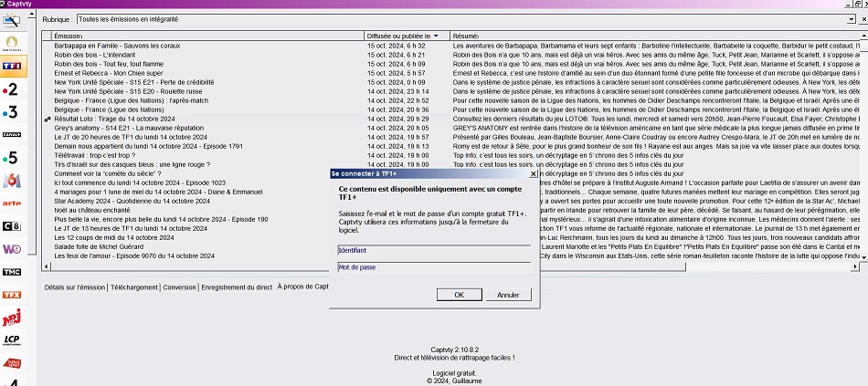
Task: Click the Identifiant input field
Action: click(x=433, y=249)
